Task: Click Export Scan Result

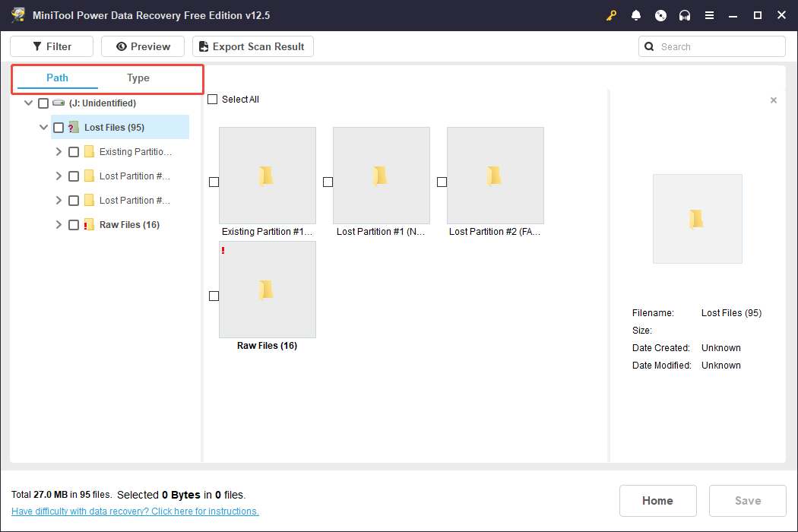Action: click(253, 46)
